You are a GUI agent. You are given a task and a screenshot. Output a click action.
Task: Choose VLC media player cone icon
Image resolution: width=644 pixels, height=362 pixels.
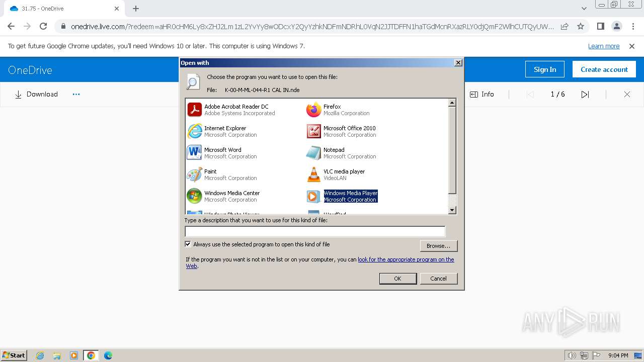pyautogui.click(x=313, y=174)
